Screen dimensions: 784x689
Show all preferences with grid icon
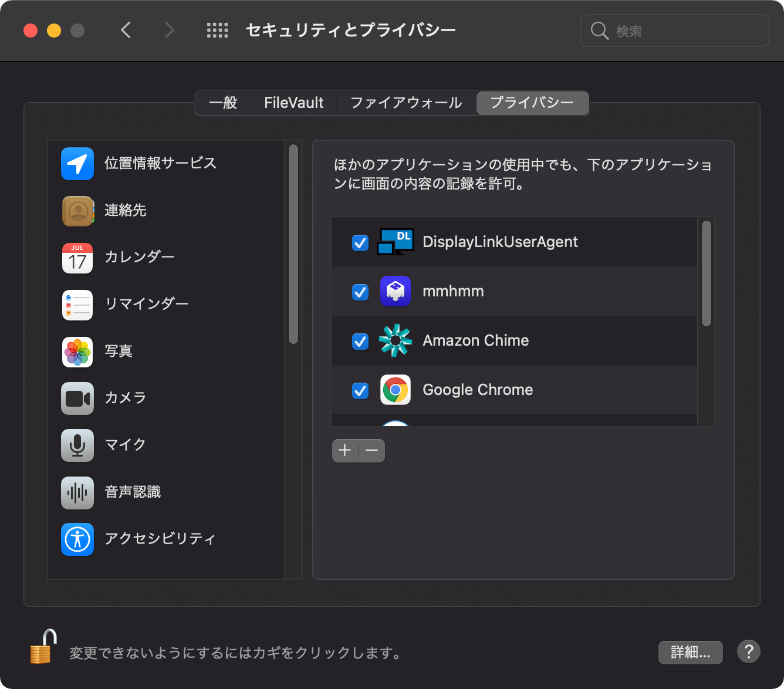pyautogui.click(x=217, y=31)
